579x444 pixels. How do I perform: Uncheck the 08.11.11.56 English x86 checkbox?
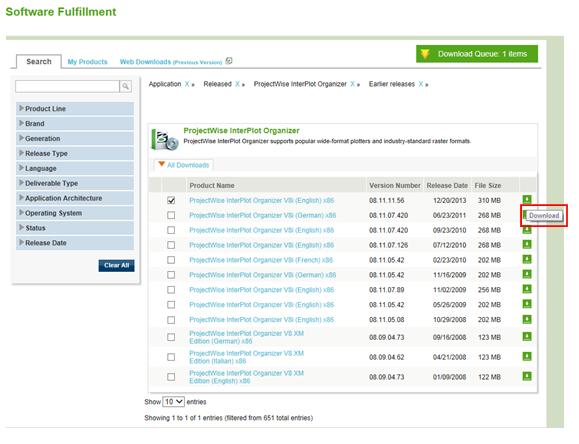click(x=171, y=200)
